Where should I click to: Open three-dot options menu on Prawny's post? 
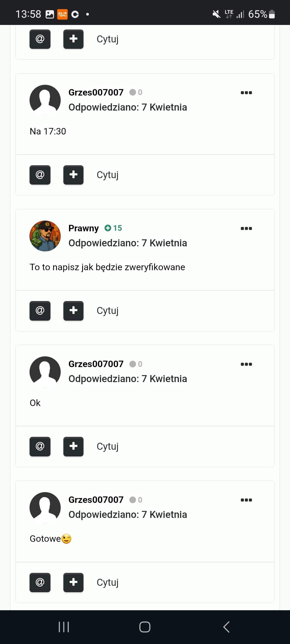point(246,229)
